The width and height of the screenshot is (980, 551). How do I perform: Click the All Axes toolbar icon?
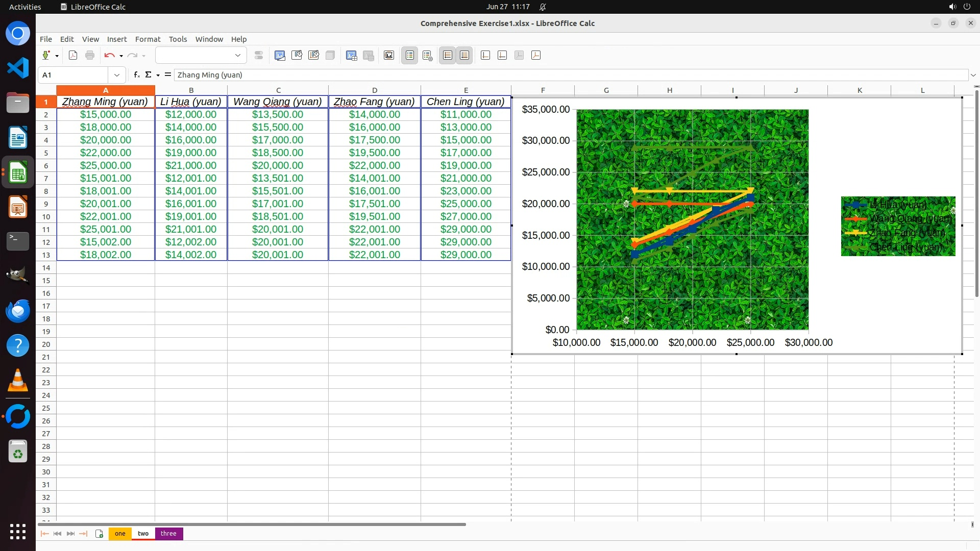coord(536,55)
